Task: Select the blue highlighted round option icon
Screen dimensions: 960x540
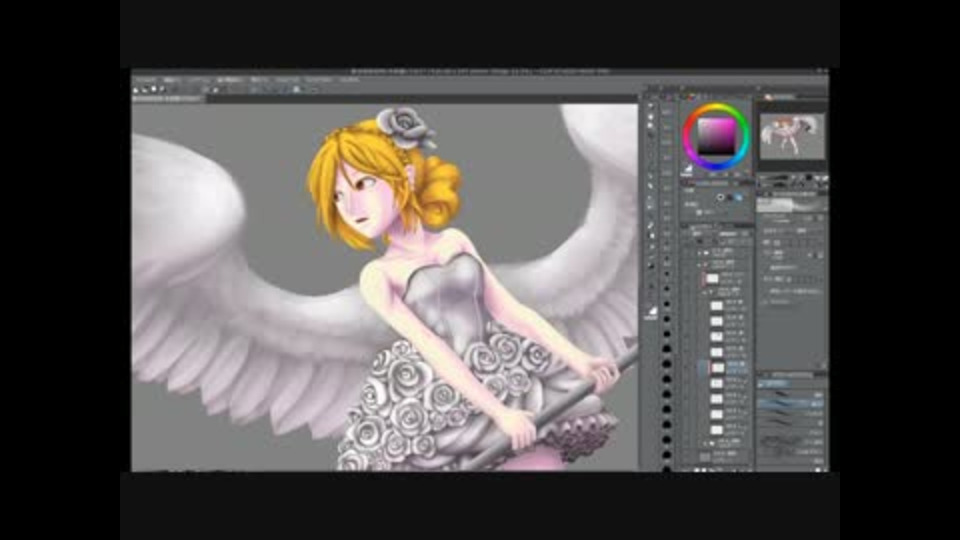Action: click(x=738, y=198)
